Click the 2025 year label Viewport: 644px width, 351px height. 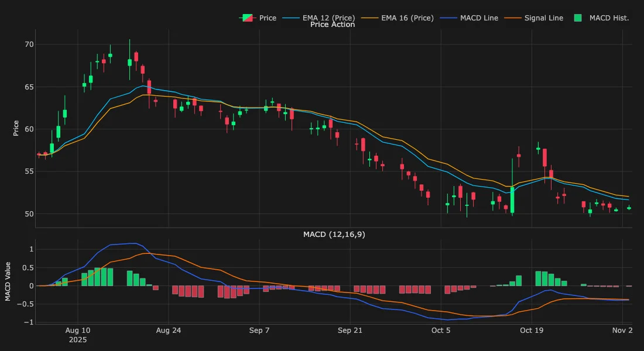[78, 340]
